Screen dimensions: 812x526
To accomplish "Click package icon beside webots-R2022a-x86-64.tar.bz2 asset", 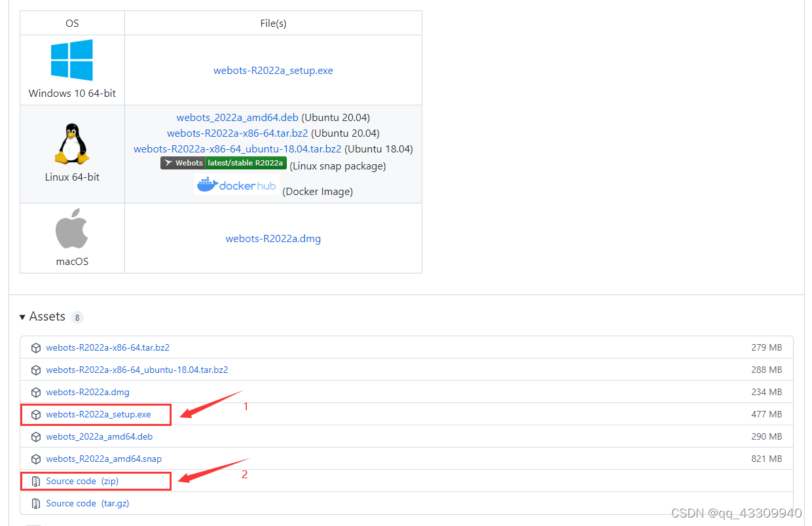I will (36, 348).
